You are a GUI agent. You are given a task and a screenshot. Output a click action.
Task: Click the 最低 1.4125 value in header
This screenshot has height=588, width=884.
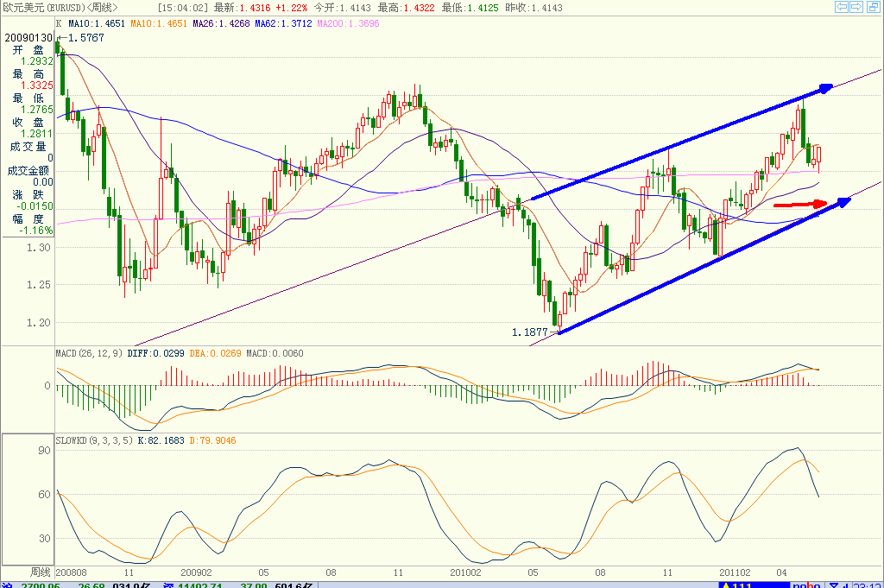point(470,8)
